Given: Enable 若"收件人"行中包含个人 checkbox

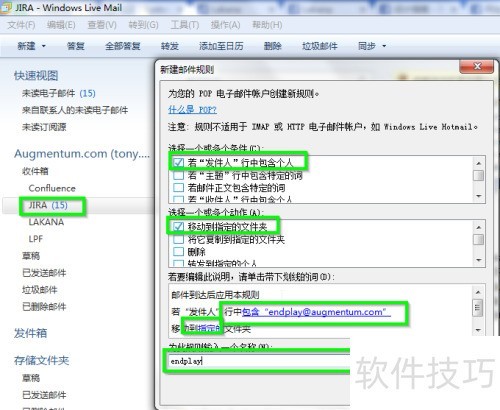Looking at the screenshot, I should coord(178,199).
